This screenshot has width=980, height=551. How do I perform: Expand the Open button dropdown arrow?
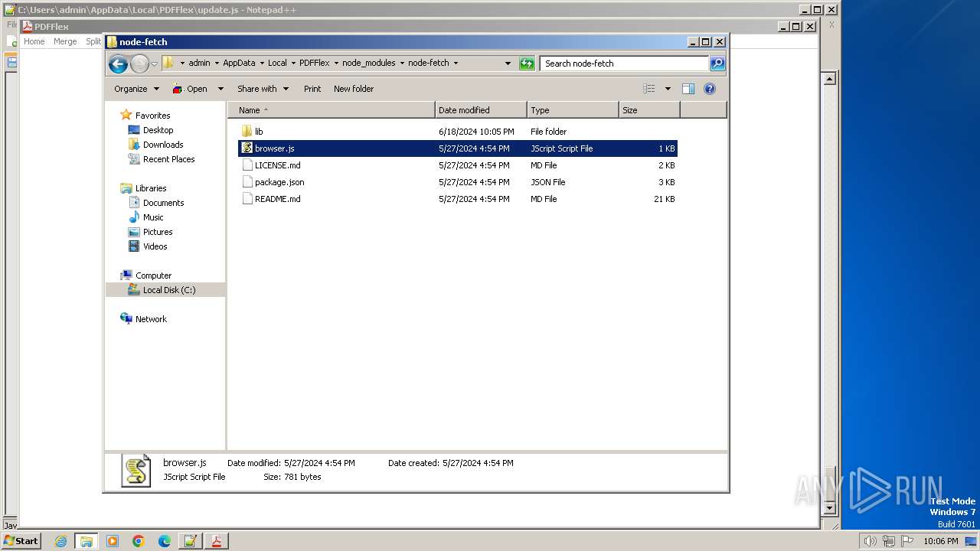click(220, 89)
